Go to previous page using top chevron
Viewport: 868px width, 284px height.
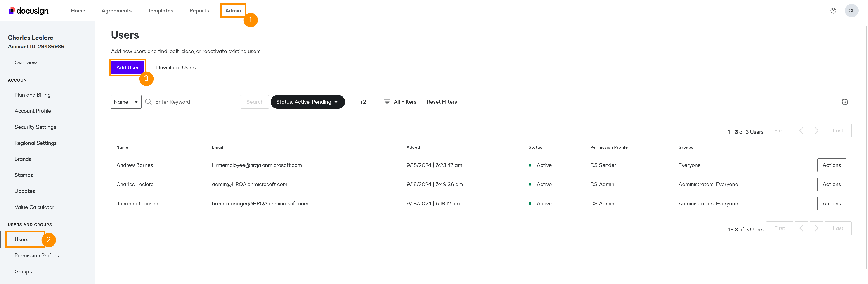tap(801, 131)
